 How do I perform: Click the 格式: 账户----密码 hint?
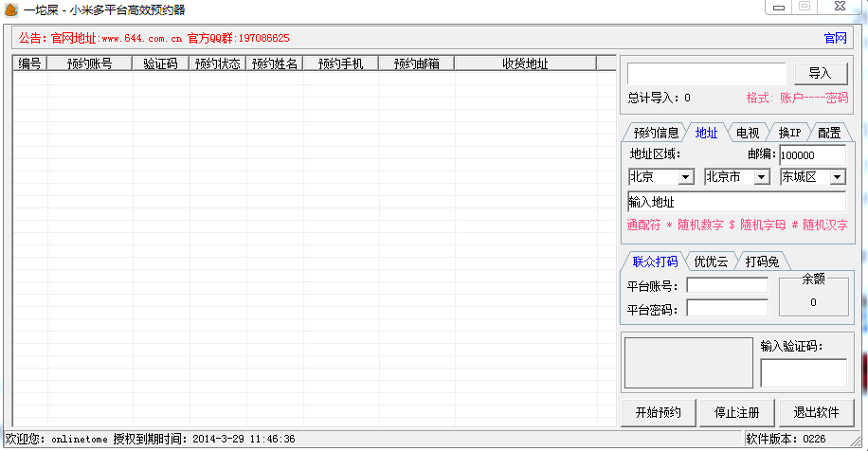pos(797,98)
